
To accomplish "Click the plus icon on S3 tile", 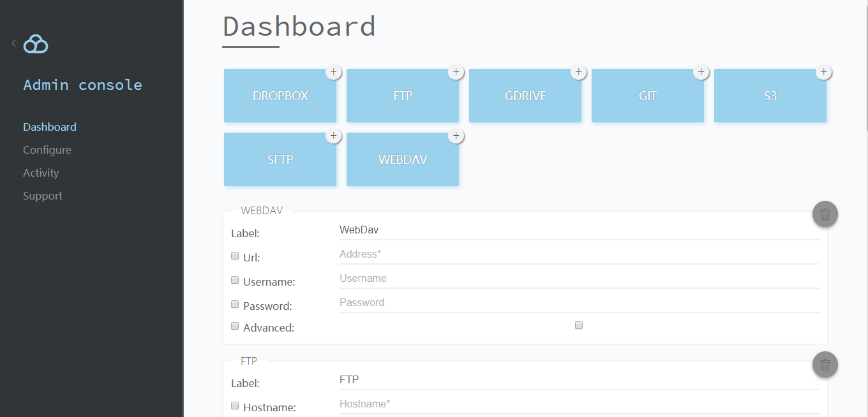I will 824,72.
